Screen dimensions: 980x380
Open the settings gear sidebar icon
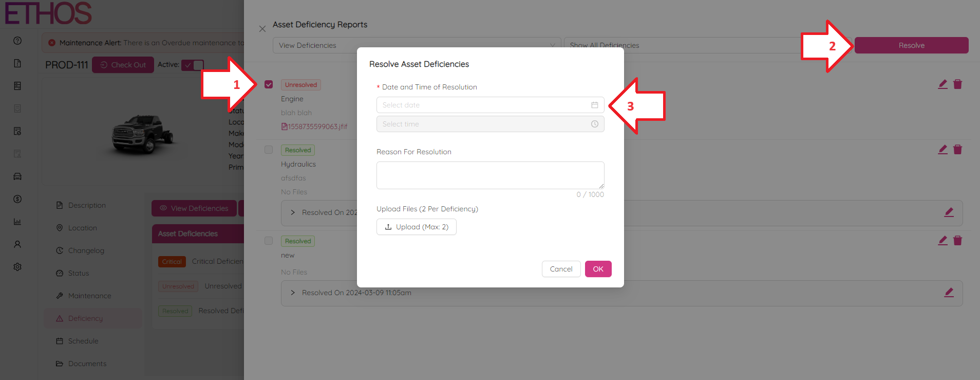point(17,267)
